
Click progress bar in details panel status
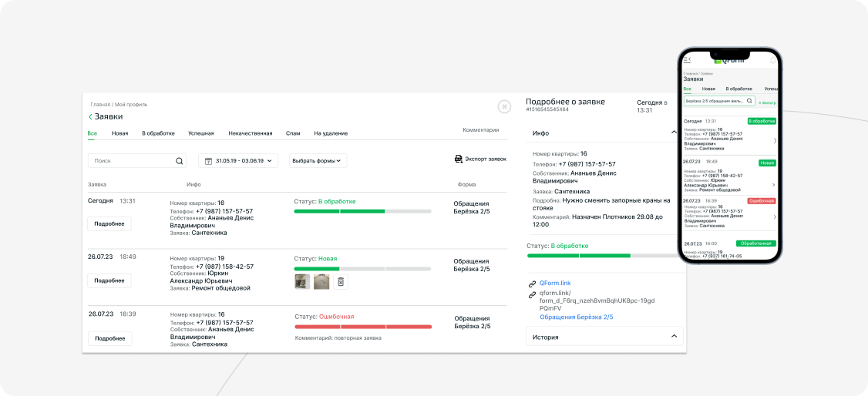602,256
